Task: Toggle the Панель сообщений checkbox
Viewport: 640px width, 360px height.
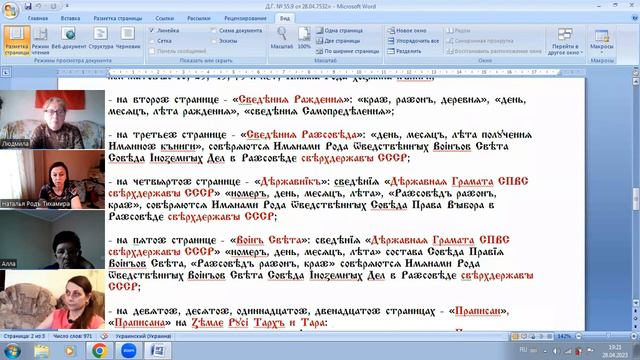Action: pyautogui.click(x=152, y=51)
